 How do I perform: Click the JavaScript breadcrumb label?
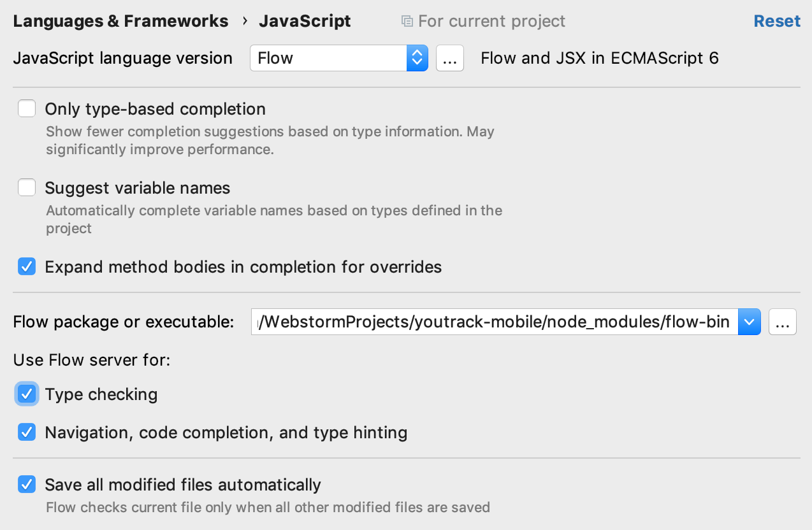click(x=305, y=21)
